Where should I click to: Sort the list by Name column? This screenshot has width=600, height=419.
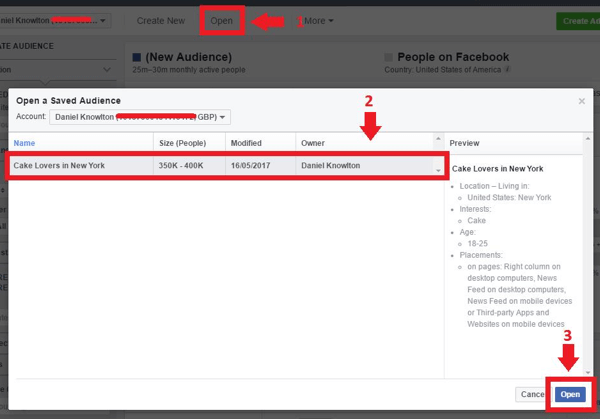[24, 143]
